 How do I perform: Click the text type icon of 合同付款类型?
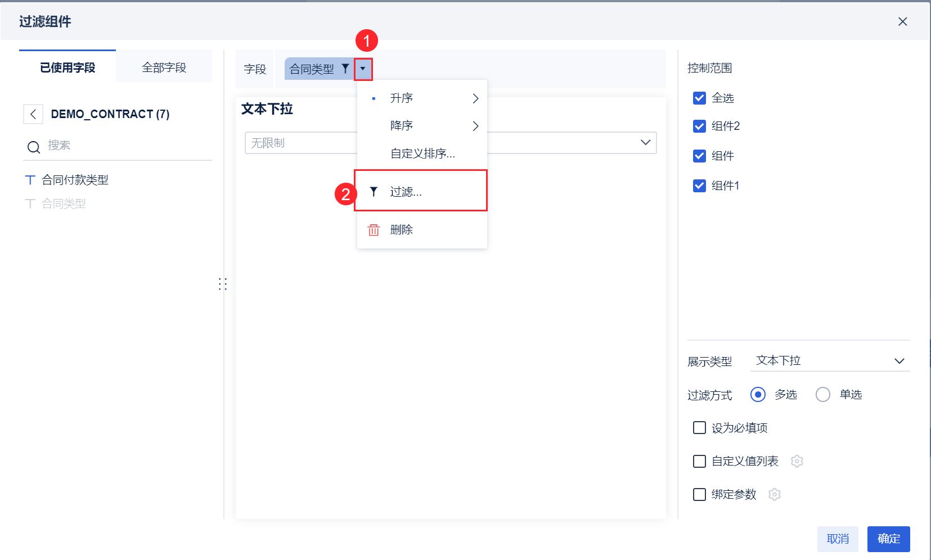[30, 180]
